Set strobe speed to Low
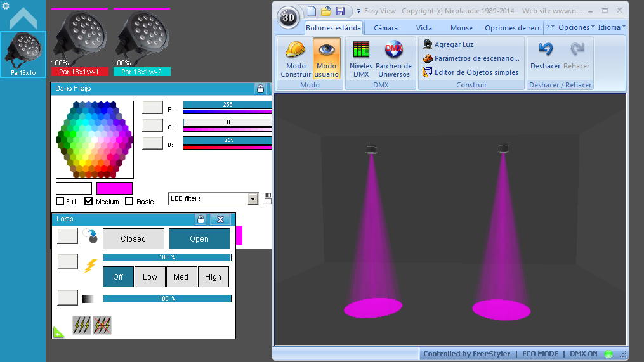This screenshot has height=362, width=644. coord(150,276)
